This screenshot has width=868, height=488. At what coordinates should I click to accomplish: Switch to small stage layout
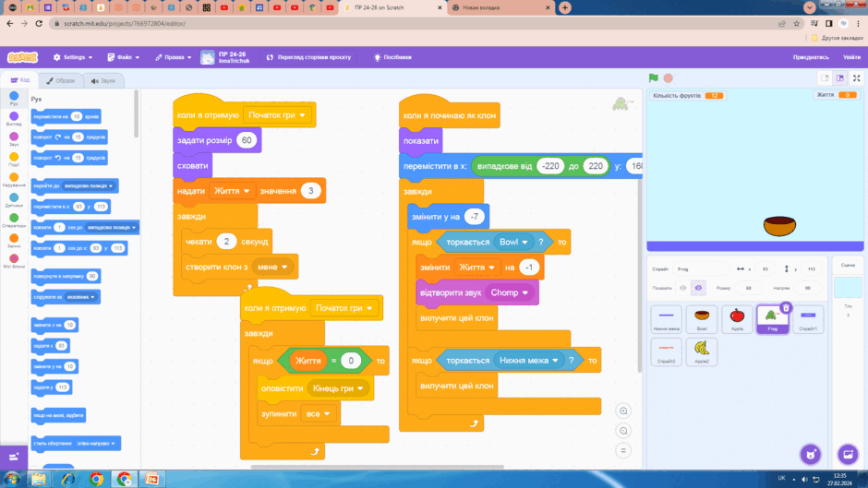[825, 78]
